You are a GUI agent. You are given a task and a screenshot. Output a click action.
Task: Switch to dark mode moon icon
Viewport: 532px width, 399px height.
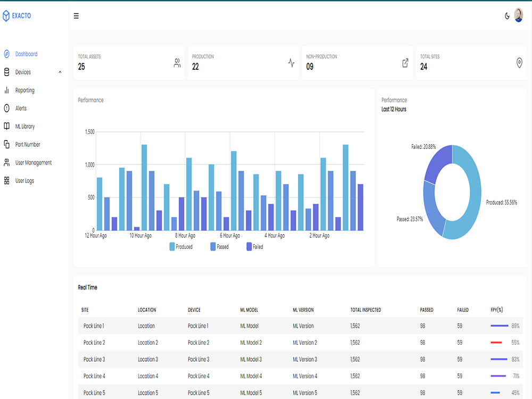coord(507,16)
